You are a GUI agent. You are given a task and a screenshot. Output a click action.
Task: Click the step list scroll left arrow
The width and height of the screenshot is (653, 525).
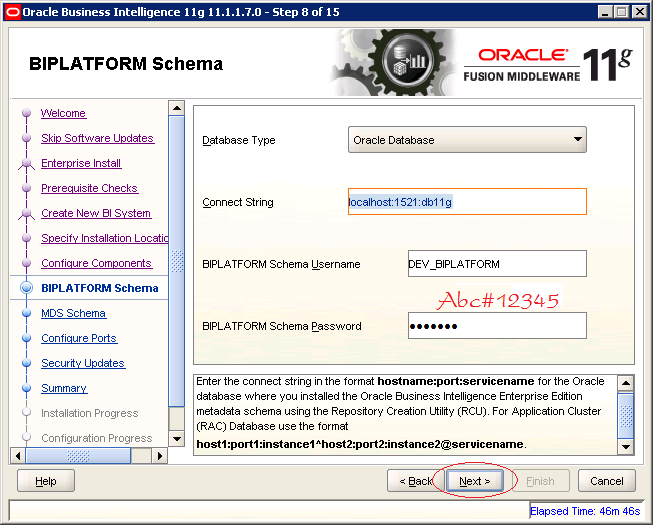(17, 455)
